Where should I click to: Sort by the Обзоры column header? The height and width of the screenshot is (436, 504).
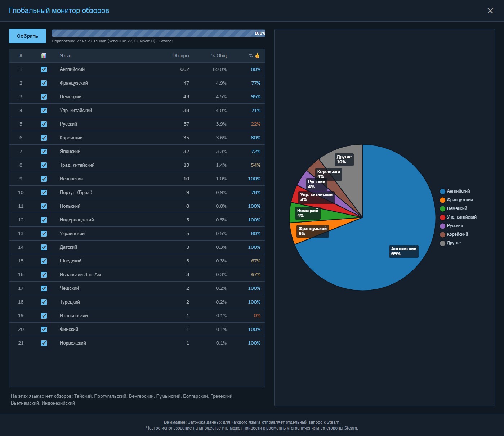coord(180,56)
